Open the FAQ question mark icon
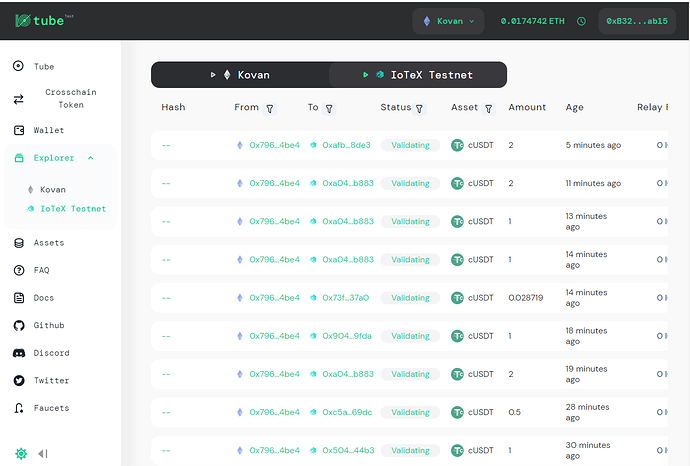Image resolution: width=690 pixels, height=466 pixels. pos(19,270)
